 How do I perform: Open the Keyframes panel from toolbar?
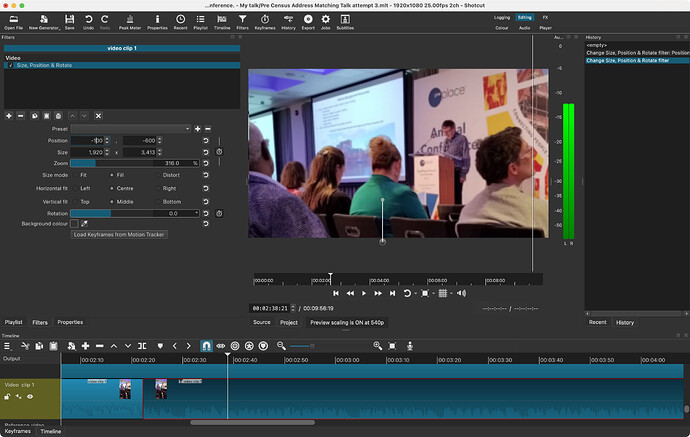tap(265, 22)
